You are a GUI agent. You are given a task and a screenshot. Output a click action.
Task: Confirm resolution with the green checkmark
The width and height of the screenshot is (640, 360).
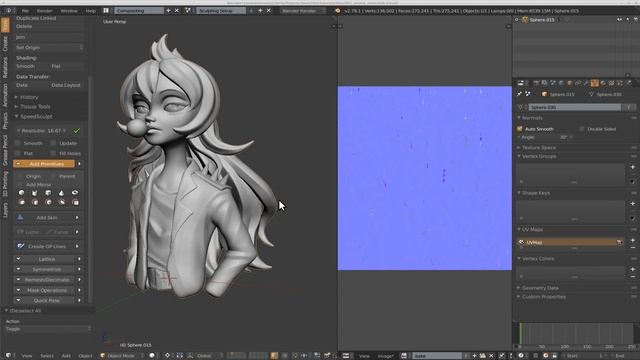click(x=76, y=131)
